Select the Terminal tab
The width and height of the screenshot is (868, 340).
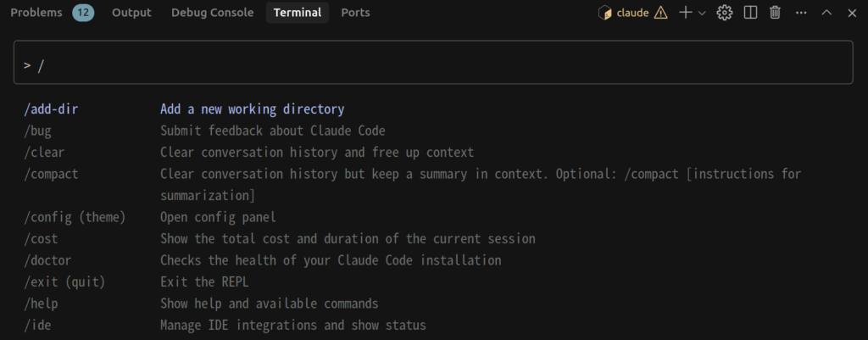click(298, 12)
